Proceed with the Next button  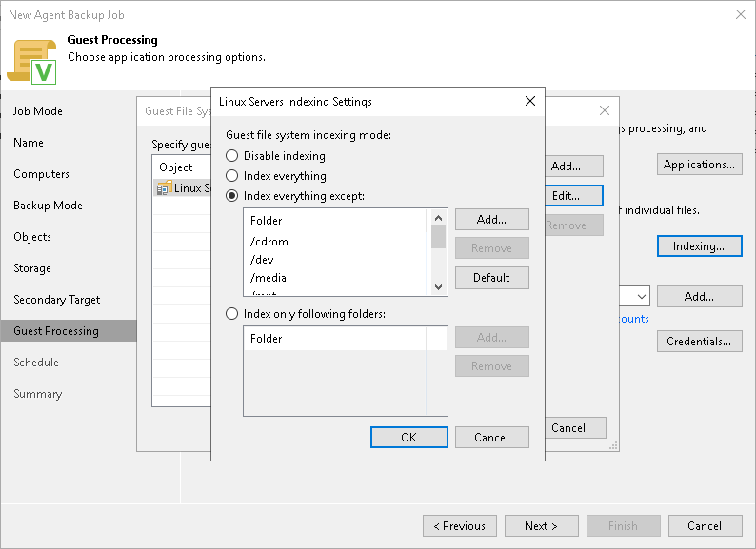[x=542, y=526]
